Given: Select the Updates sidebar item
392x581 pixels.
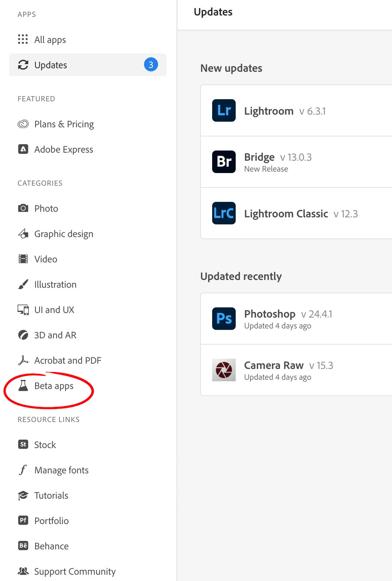Looking at the screenshot, I should click(x=88, y=65).
